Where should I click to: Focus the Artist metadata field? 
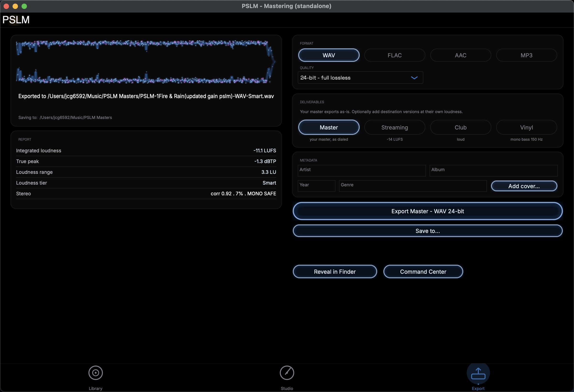click(362, 171)
